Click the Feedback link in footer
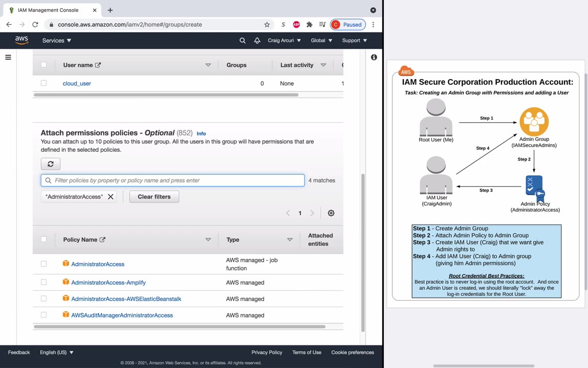 pos(19,352)
